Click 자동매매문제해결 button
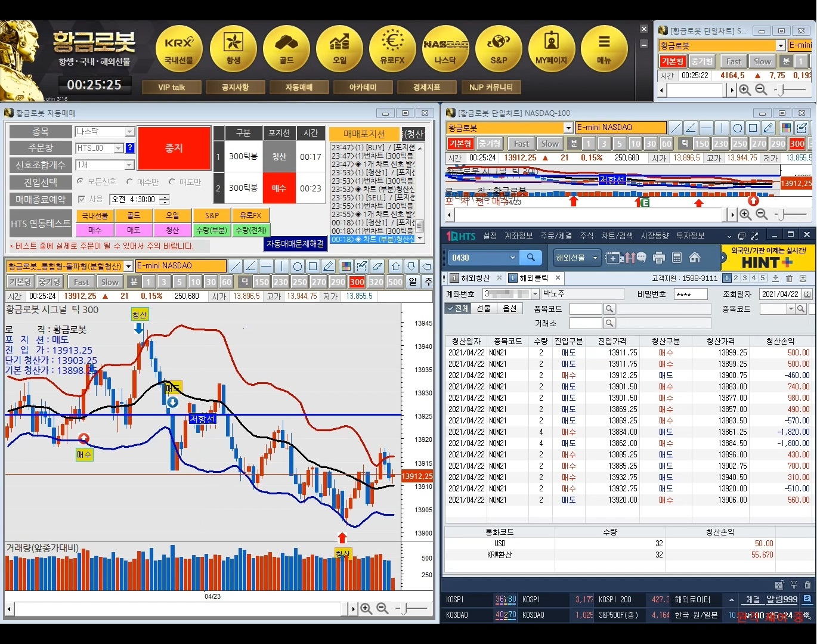 (295, 244)
